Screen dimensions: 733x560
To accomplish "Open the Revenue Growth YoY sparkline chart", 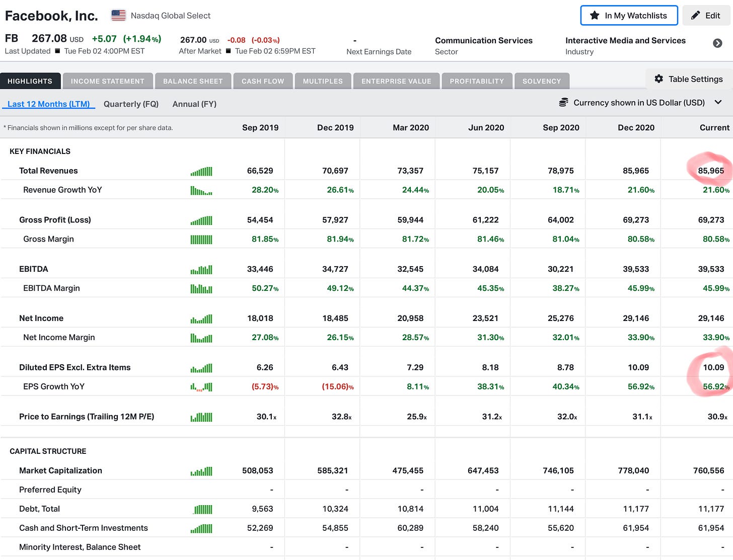I will click(201, 190).
